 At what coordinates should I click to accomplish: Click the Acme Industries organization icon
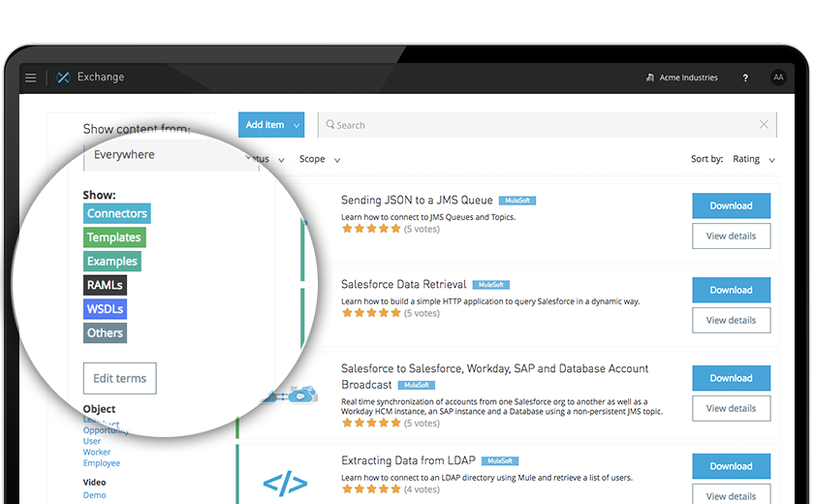[650, 78]
